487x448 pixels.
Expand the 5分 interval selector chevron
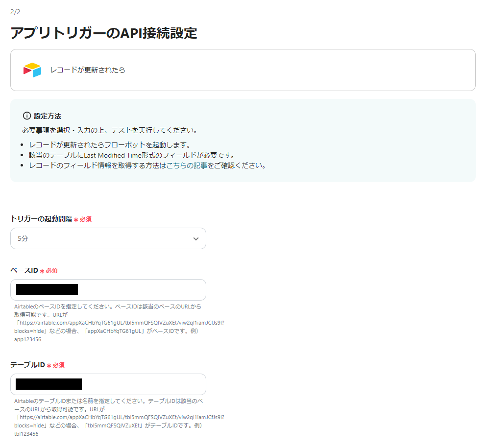[x=195, y=238]
